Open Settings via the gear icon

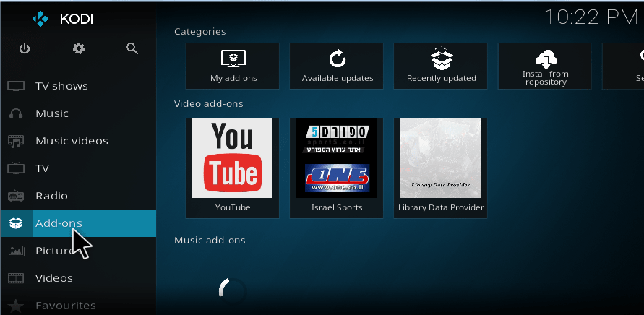(x=79, y=49)
